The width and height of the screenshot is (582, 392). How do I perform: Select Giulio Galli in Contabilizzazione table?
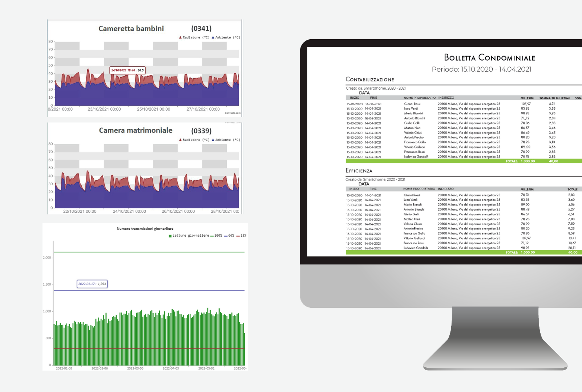(x=412, y=123)
